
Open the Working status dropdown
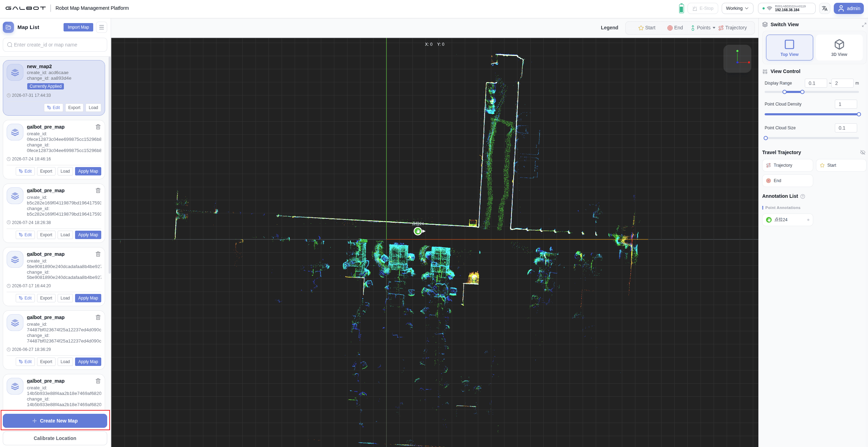point(737,8)
